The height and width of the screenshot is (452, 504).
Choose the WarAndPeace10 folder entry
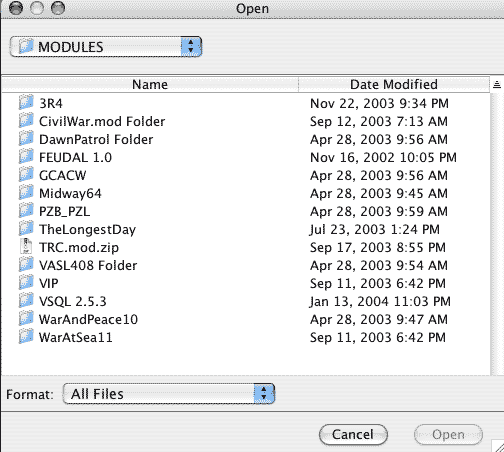[246, 319]
